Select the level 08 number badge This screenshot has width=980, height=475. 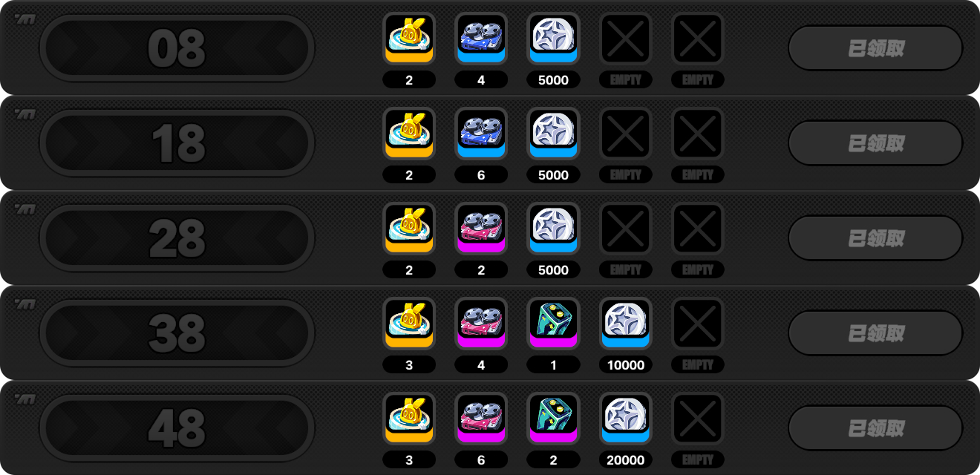(x=177, y=48)
